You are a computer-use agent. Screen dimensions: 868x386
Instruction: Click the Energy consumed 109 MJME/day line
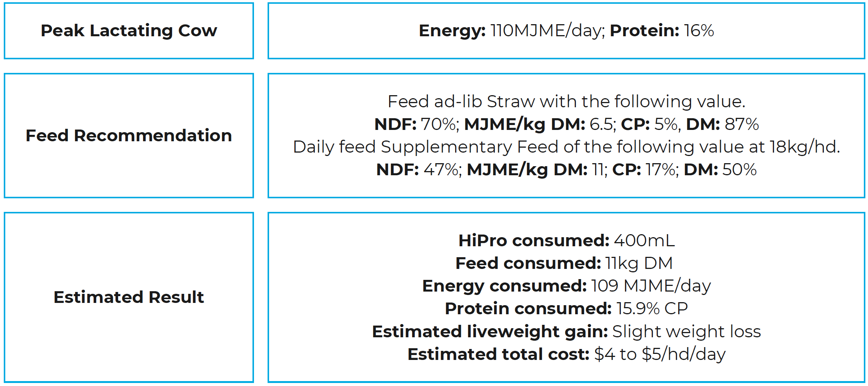(x=566, y=286)
